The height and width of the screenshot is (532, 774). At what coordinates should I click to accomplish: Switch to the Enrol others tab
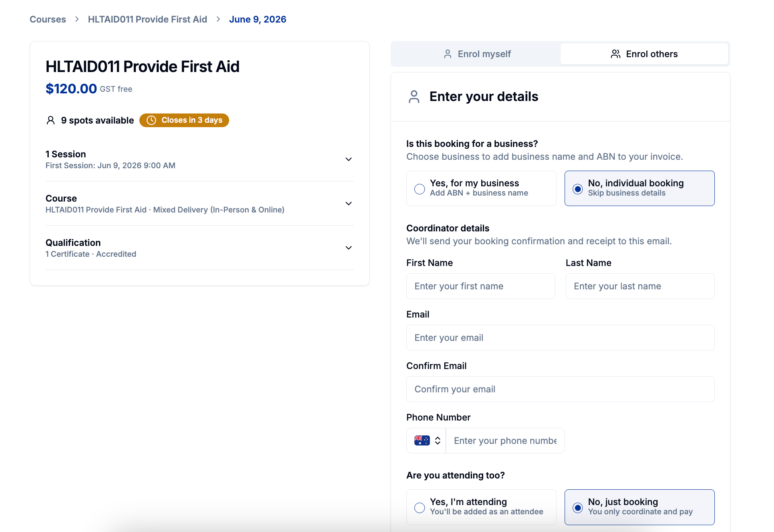coord(644,54)
